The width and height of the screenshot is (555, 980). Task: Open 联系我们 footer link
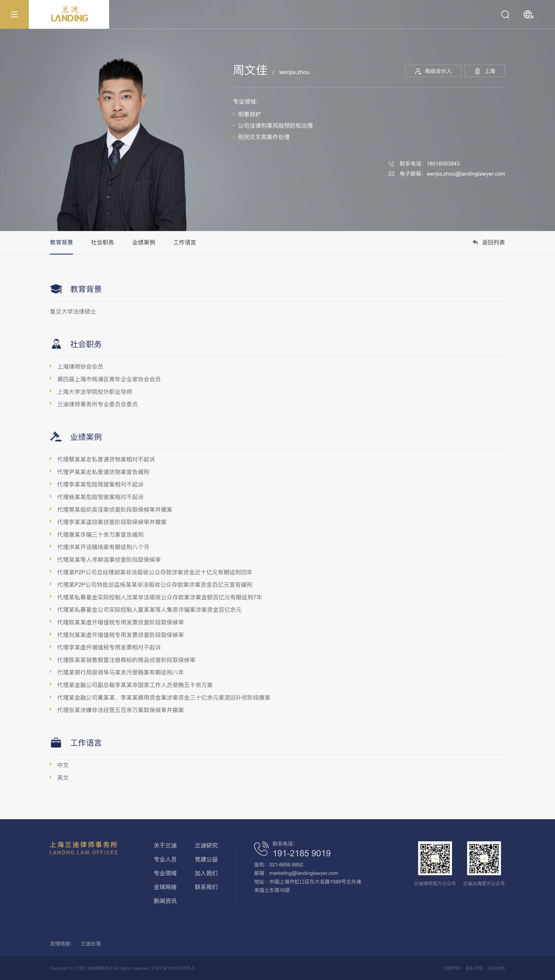pos(206,887)
